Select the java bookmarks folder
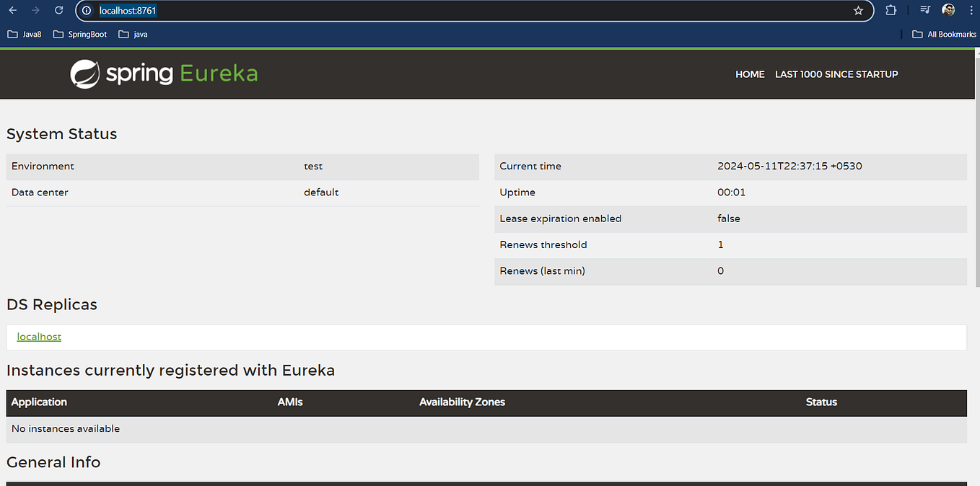The image size is (980, 486). 133,34
